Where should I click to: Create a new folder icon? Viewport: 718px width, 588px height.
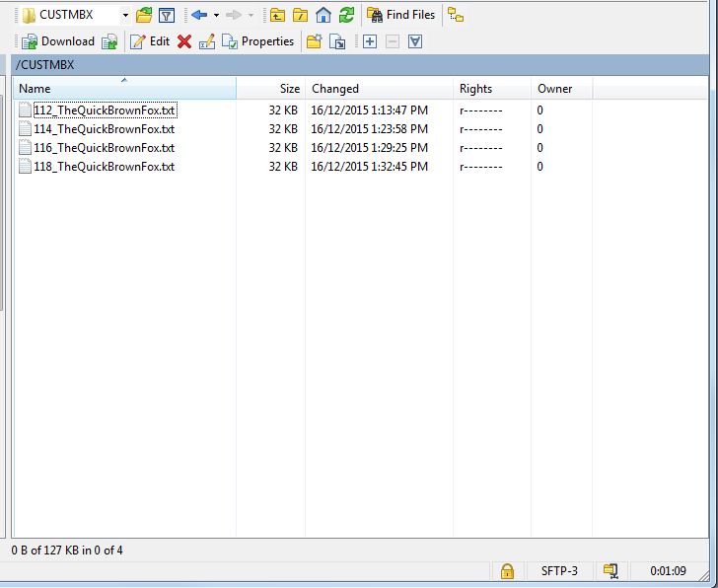[314, 41]
